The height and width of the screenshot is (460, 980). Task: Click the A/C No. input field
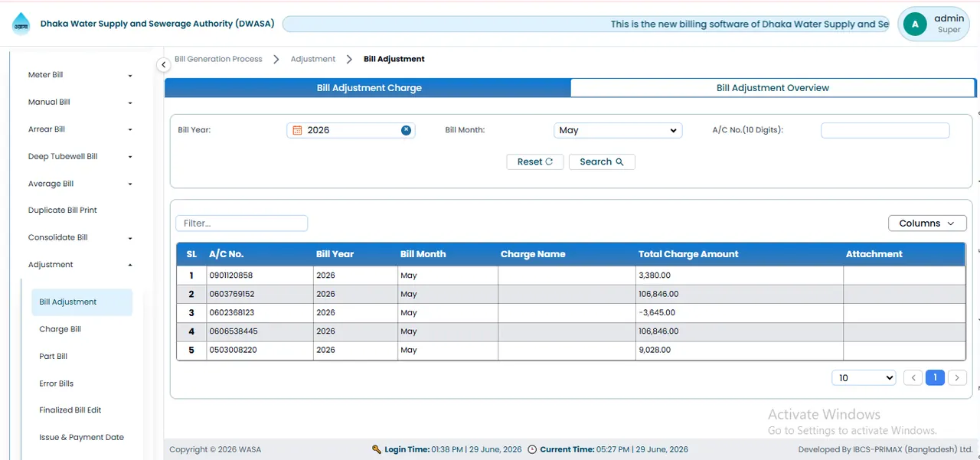(x=885, y=130)
